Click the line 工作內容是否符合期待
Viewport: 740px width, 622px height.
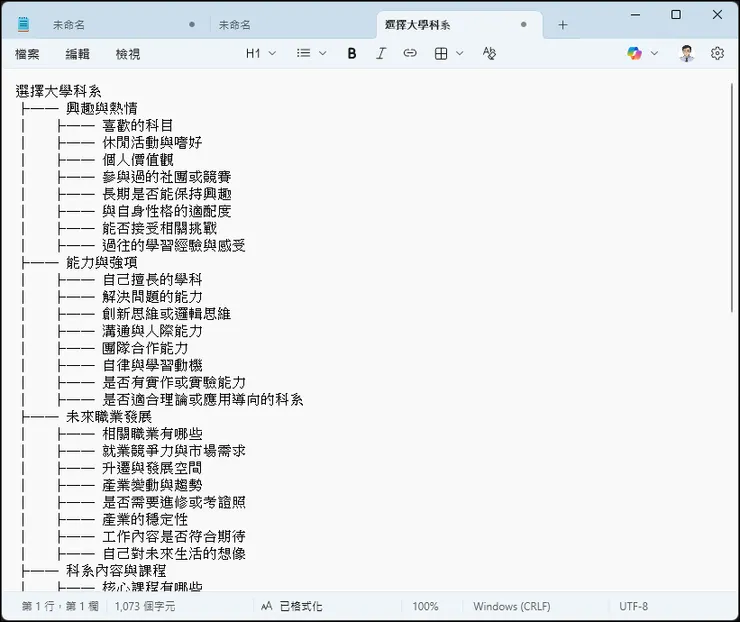pos(174,537)
